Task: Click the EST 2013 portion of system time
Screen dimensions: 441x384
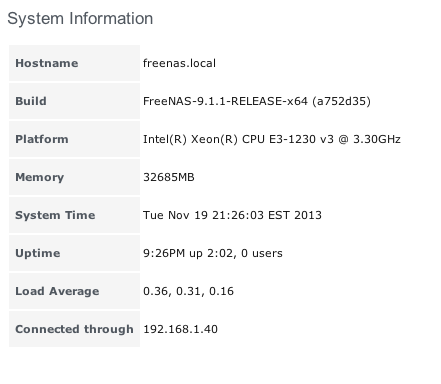Action: click(295, 215)
